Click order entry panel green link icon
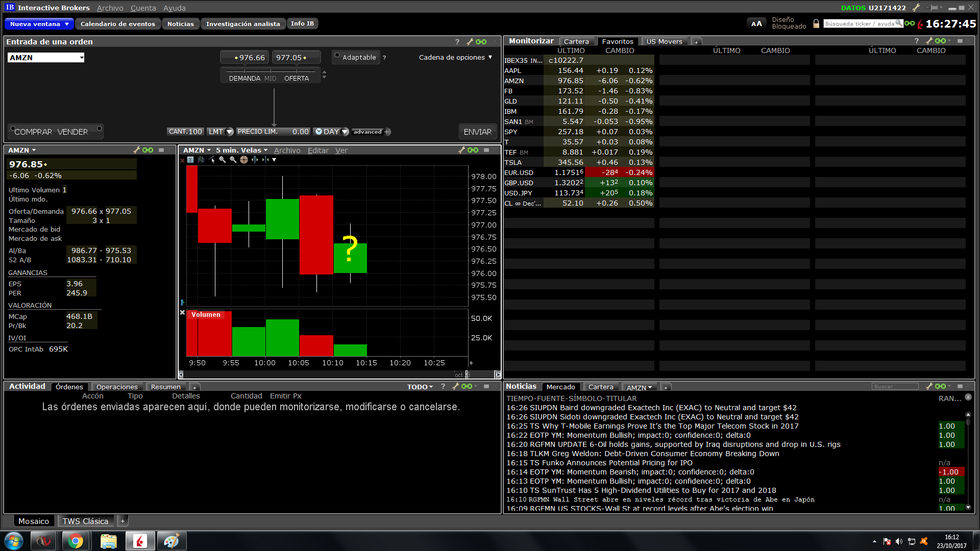This screenshot has height=551, width=980. click(x=481, y=42)
